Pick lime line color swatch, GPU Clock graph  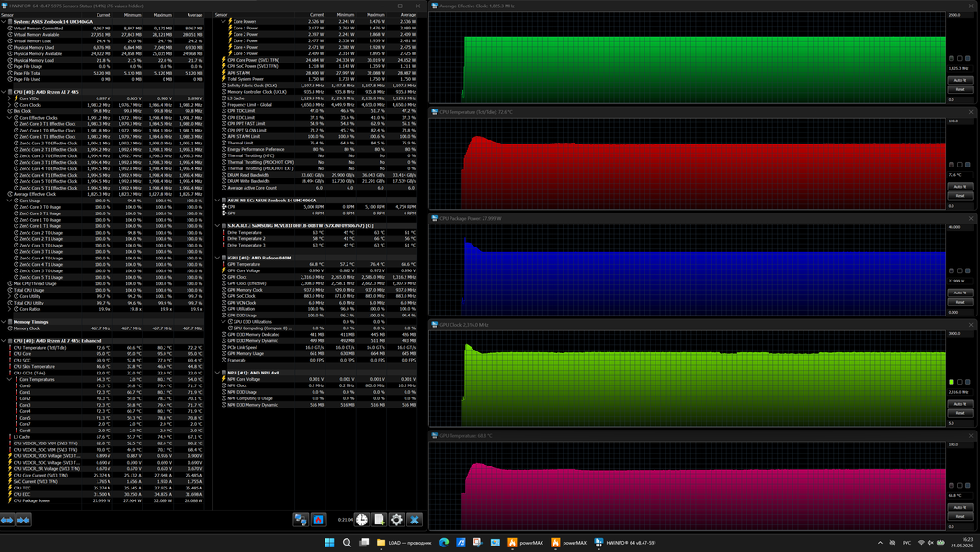point(952,382)
